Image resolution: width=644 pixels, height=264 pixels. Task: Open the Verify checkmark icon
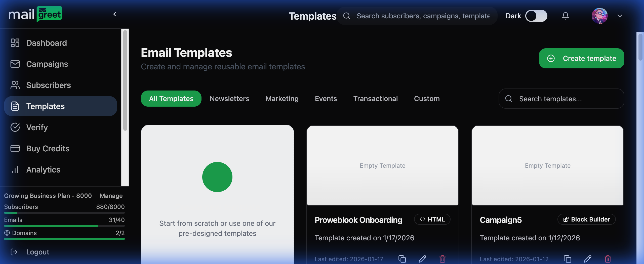click(x=15, y=127)
